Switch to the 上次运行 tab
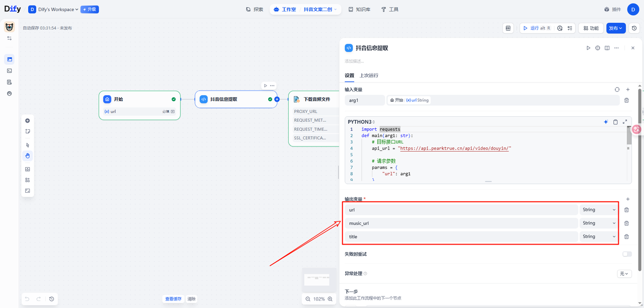 [369, 75]
